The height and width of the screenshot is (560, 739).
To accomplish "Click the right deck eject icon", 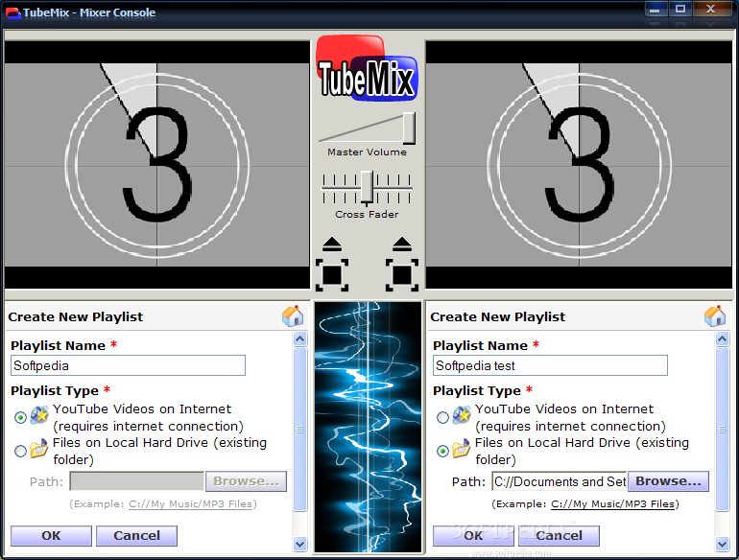I will [x=402, y=245].
